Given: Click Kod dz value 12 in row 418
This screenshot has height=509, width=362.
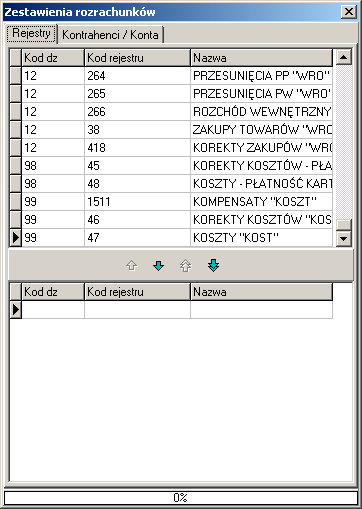Looking at the screenshot, I should (x=53, y=148).
